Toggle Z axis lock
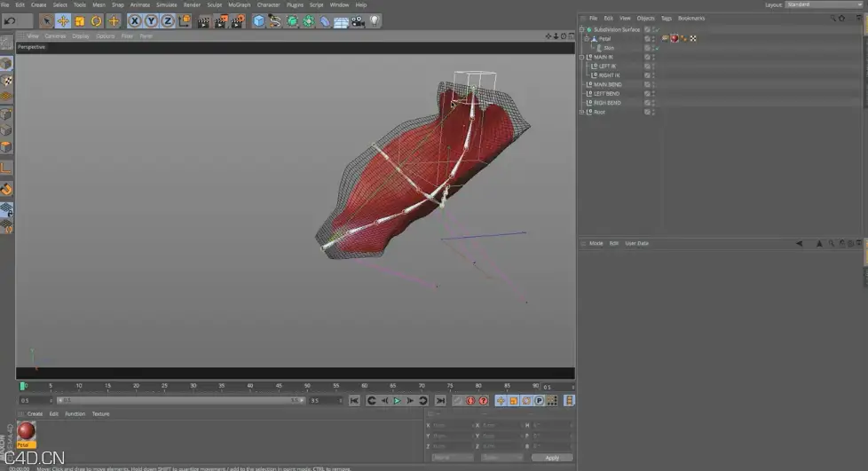 tap(168, 21)
